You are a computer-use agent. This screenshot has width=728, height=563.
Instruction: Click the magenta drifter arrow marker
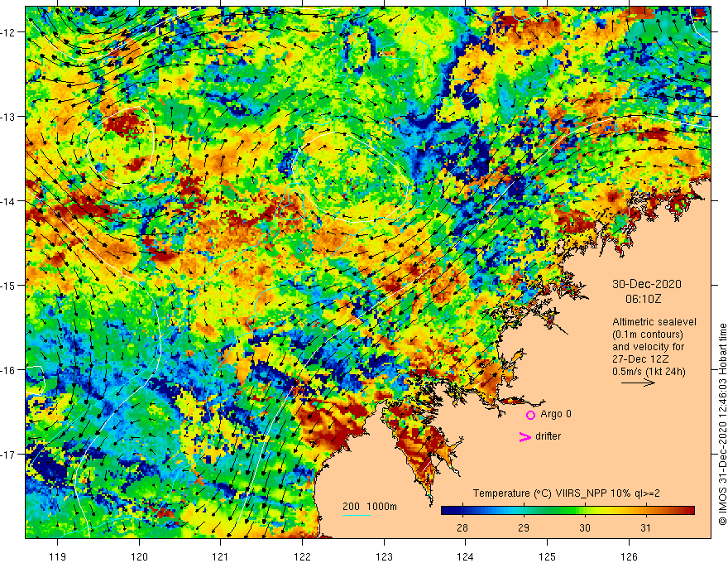coord(524,436)
